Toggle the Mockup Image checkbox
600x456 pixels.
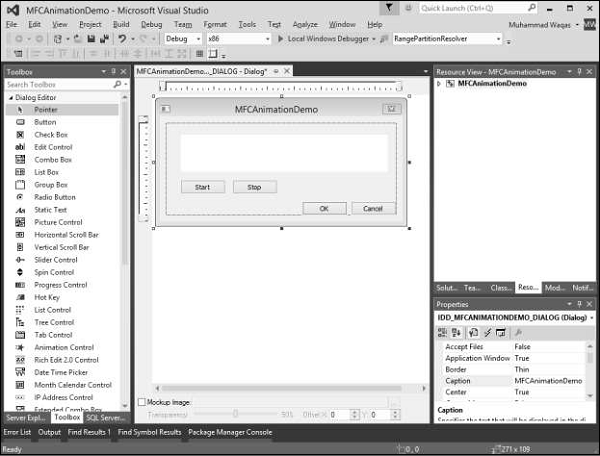(x=142, y=402)
